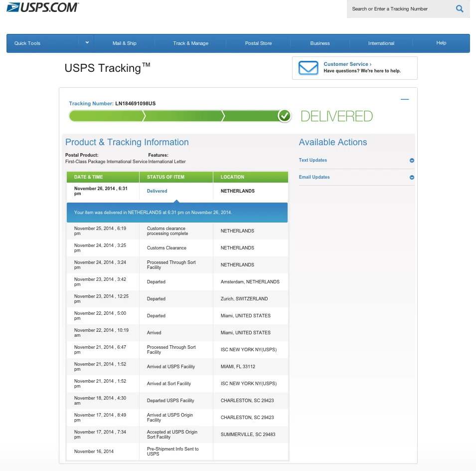Follow the Customer Service link
Image resolution: width=476 pixels, height=471 pixels.
(x=347, y=64)
